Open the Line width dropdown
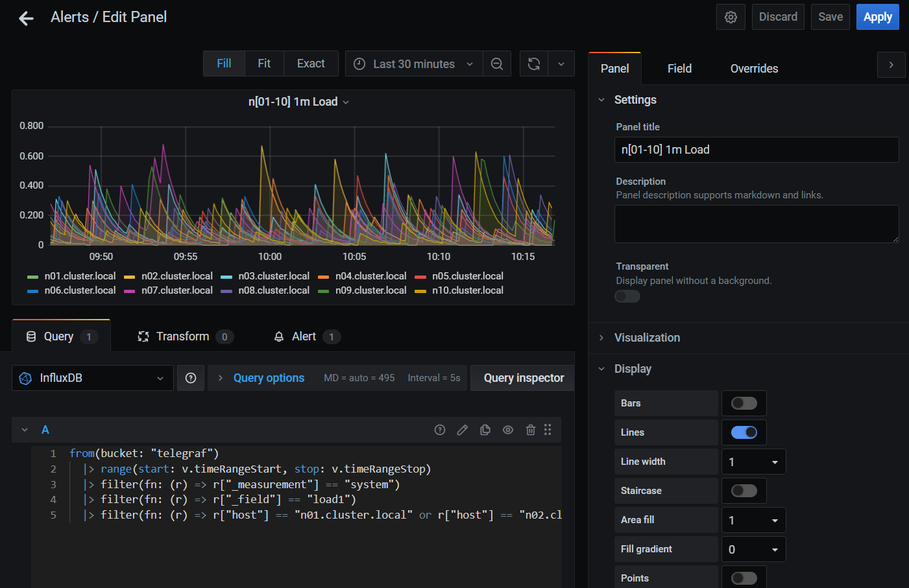This screenshot has height=588, width=909. click(753, 461)
